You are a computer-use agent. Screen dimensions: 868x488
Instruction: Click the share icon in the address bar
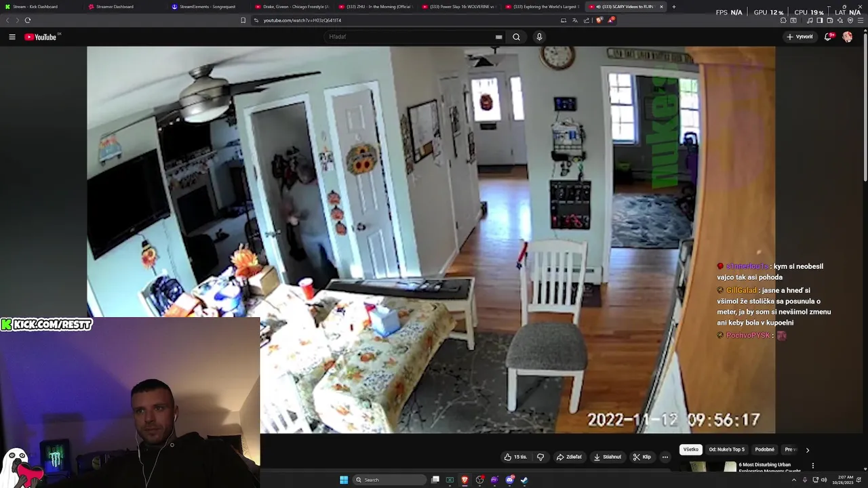(x=587, y=20)
